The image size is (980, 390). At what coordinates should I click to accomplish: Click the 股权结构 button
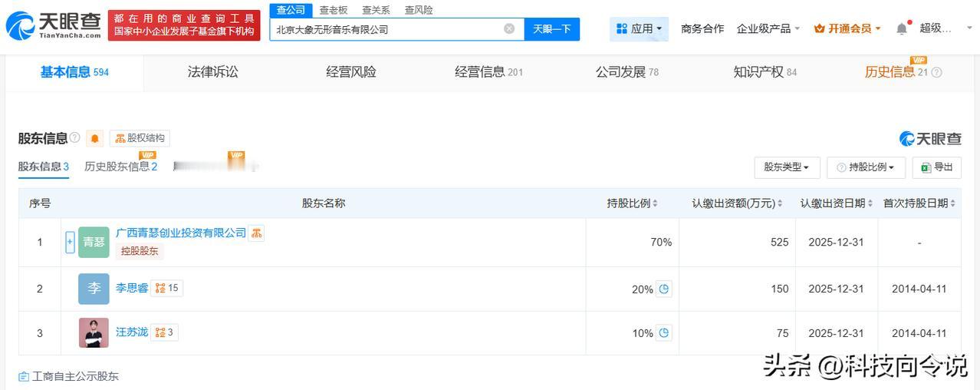click(x=140, y=138)
